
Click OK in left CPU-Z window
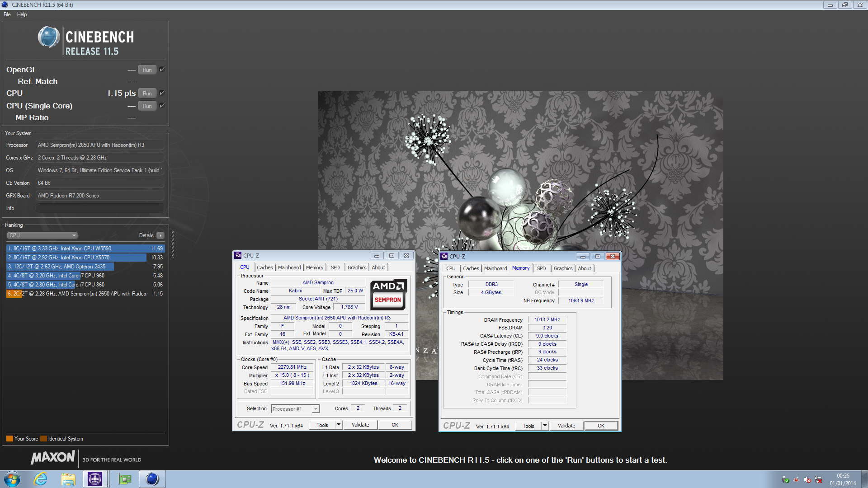(395, 425)
